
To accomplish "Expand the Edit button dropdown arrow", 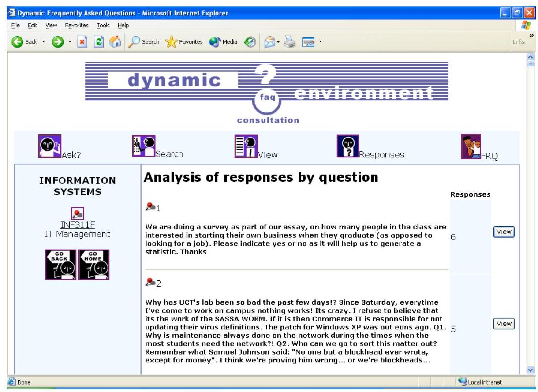I will [320, 42].
